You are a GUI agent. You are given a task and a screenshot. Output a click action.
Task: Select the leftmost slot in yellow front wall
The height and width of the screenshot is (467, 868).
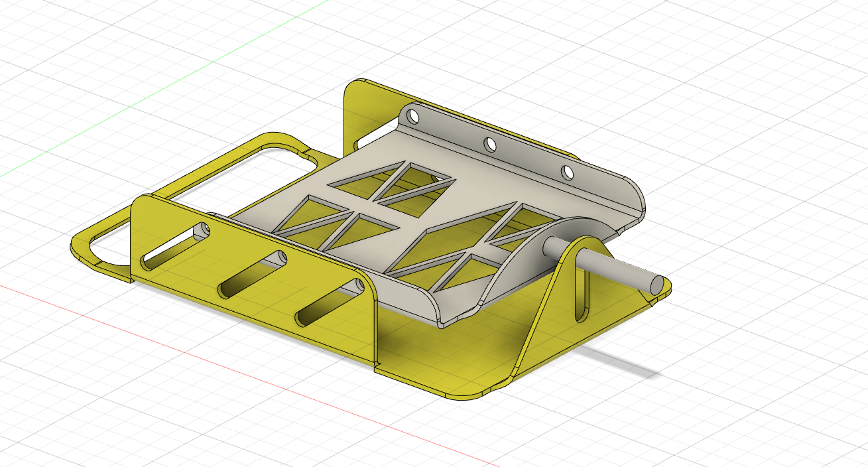tap(176, 245)
